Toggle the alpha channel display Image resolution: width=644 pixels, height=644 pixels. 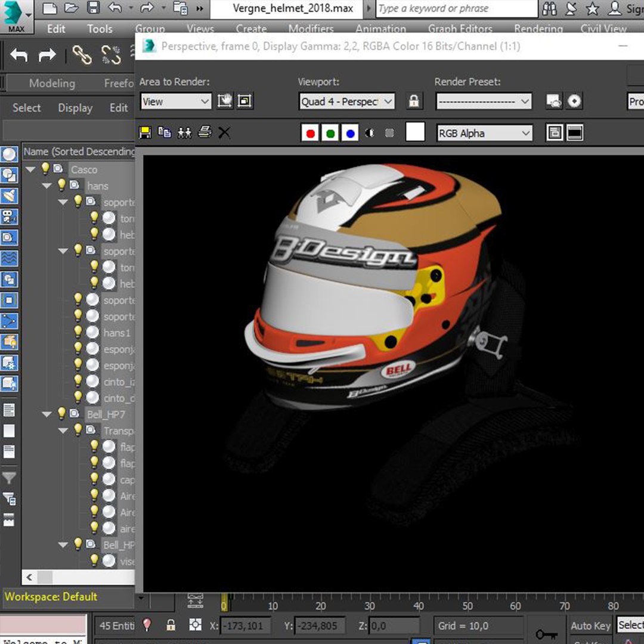click(370, 133)
